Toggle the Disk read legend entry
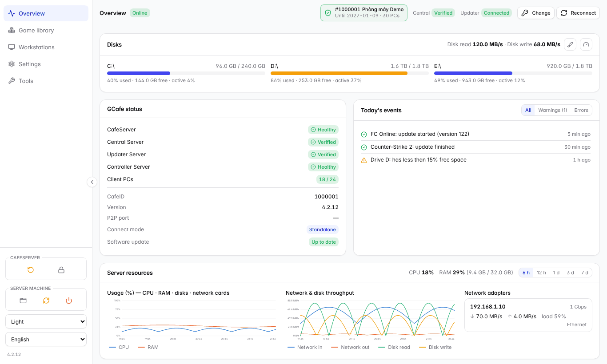 [x=394, y=347]
